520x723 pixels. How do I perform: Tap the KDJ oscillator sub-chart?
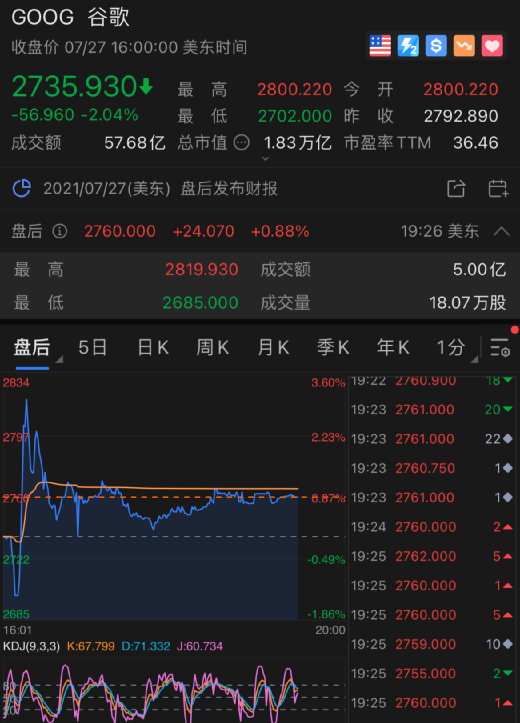(174, 689)
